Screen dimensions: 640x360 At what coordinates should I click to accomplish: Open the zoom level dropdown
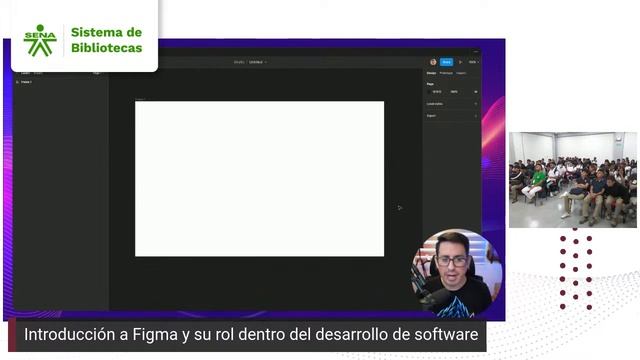click(x=473, y=62)
